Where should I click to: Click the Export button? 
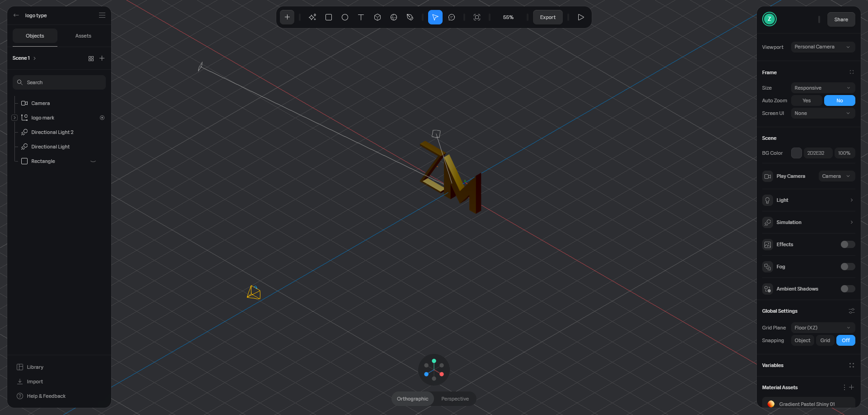(547, 17)
